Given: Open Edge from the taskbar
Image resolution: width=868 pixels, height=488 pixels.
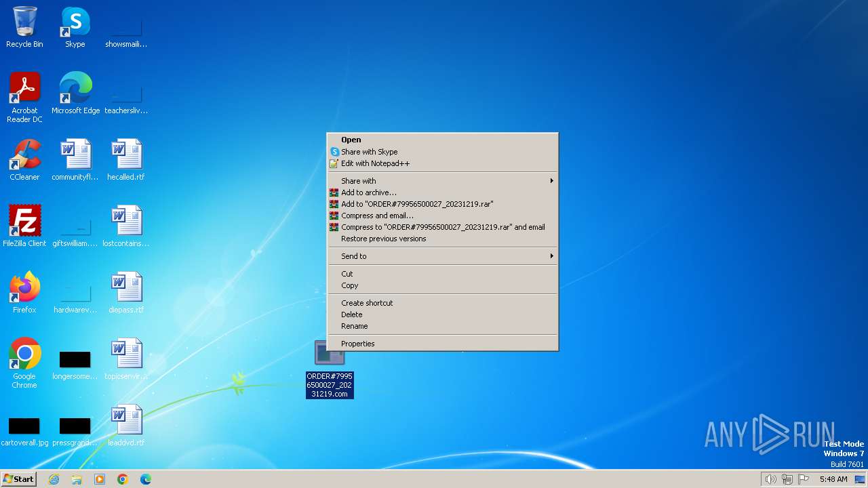Looking at the screenshot, I should [146, 479].
